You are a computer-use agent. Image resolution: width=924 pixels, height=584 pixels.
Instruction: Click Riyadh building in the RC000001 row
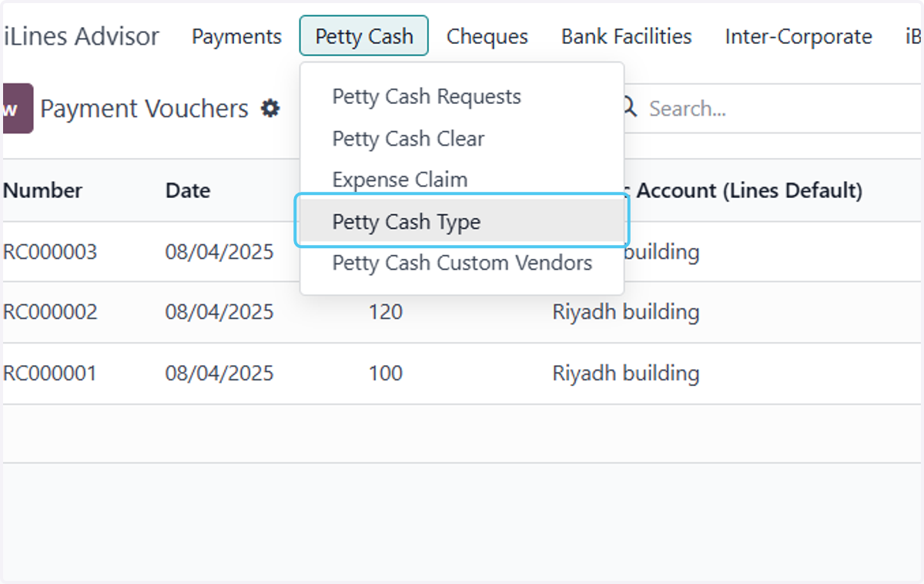click(626, 374)
